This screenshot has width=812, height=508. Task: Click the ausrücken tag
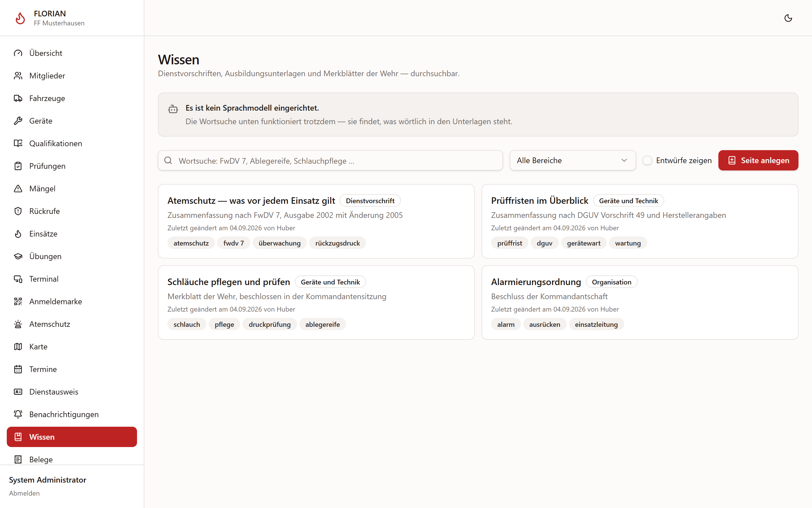[545, 324]
